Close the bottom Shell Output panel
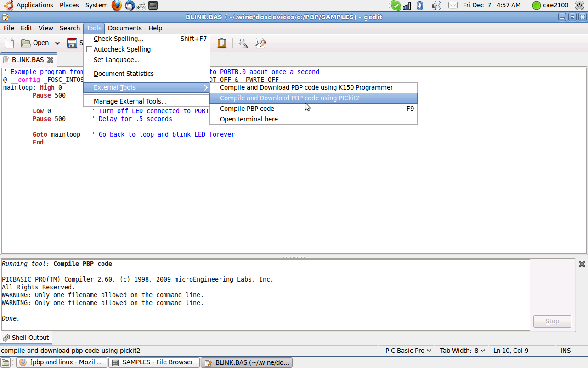 582,264
